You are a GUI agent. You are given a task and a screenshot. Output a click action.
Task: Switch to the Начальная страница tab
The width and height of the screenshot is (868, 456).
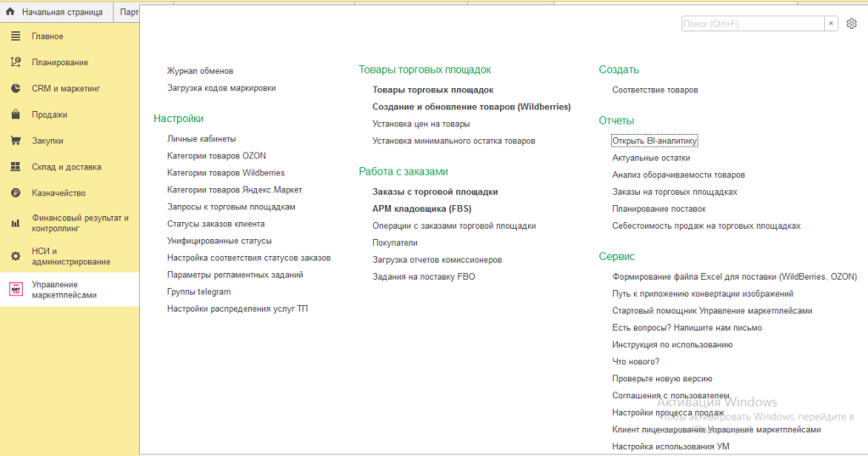[x=56, y=12]
